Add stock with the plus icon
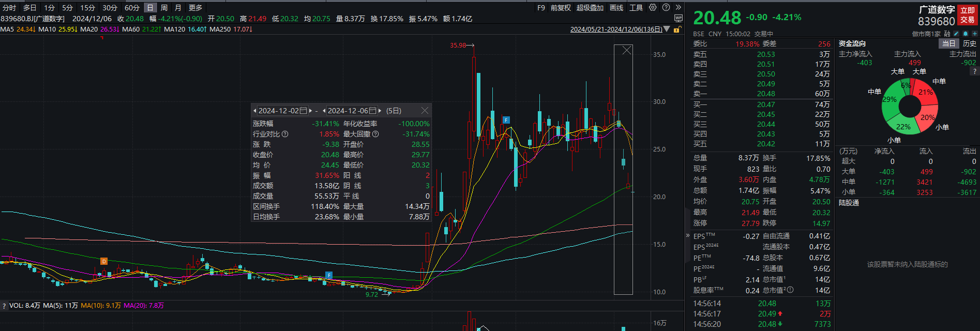The height and width of the screenshot is (331, 980). 974,34
